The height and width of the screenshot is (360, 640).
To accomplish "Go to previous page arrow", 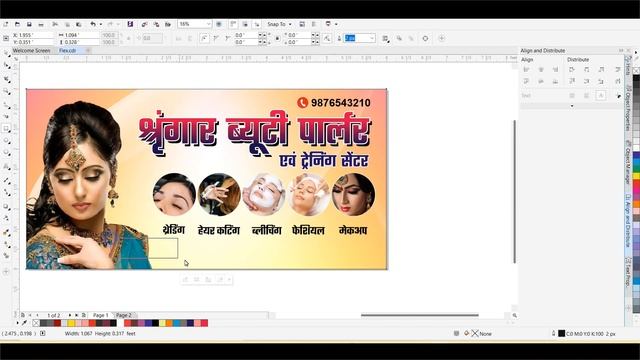I will [x=37, y=315].
